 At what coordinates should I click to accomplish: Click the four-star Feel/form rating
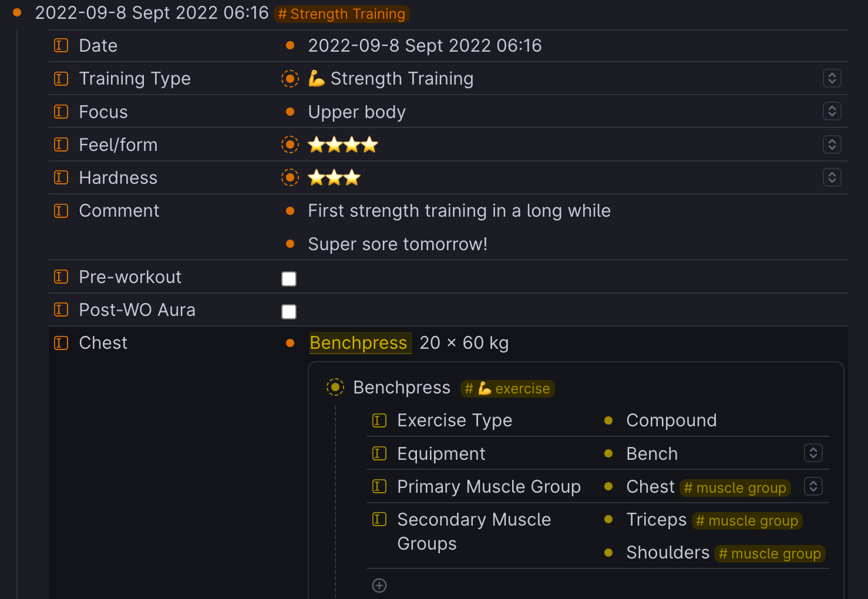click(x=343, y=144)
